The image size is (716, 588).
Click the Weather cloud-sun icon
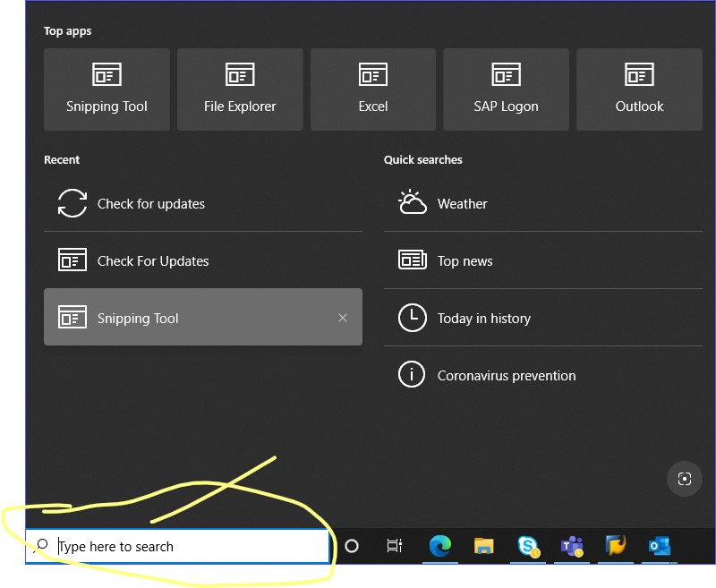click(413, 202)
